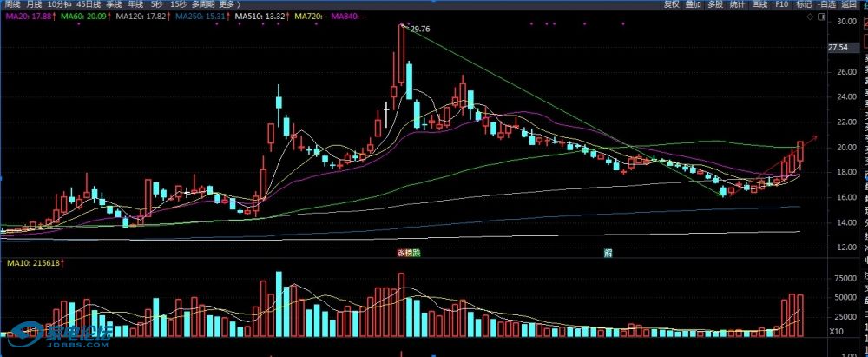
Task: Click the diamond icon above price axis
Action: [x=808, y=16]
